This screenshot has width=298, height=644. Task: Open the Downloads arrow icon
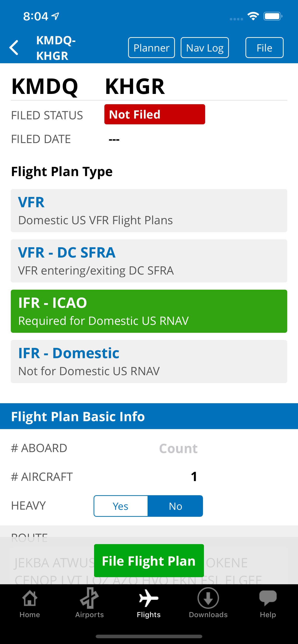pyautogui.click(x=208, y=598)
